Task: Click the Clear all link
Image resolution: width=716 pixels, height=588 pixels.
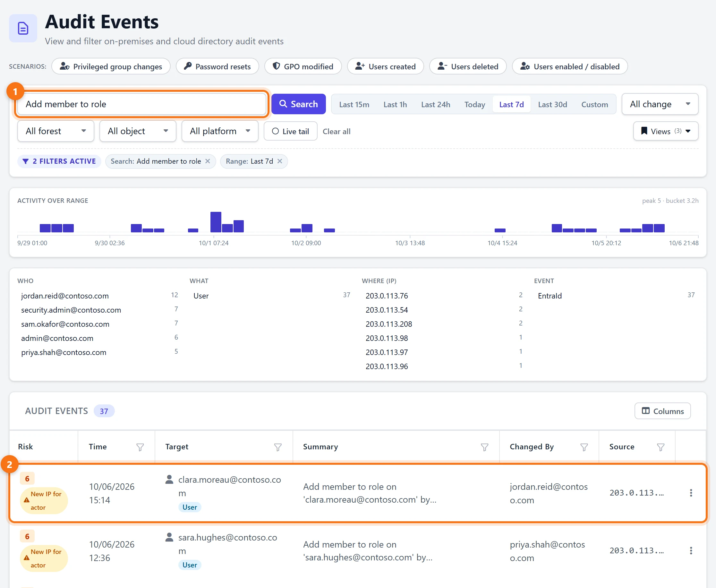Action: click(x=336, y=131)
